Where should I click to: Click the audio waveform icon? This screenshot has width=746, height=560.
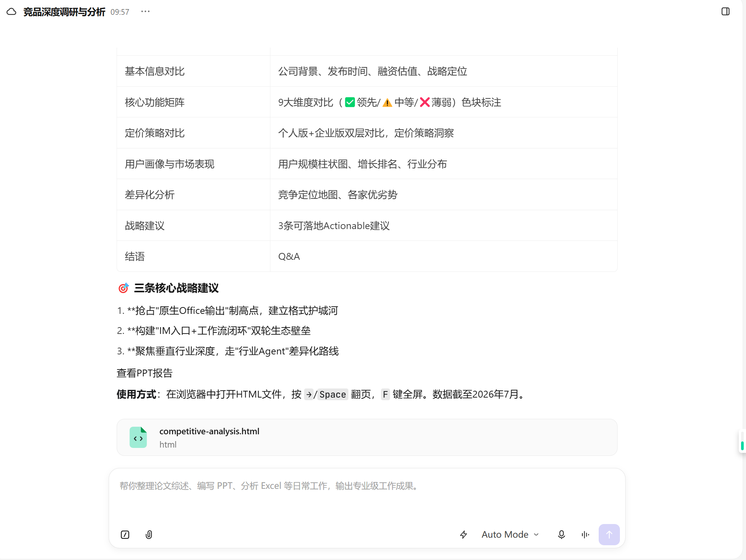pyautogui.click(x=585, y=535)
